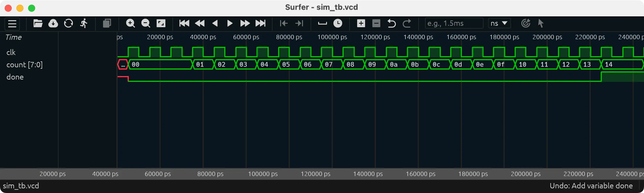Zoom out of the waveform
This screenshot has width=644, height=193.
coord(146,23)
